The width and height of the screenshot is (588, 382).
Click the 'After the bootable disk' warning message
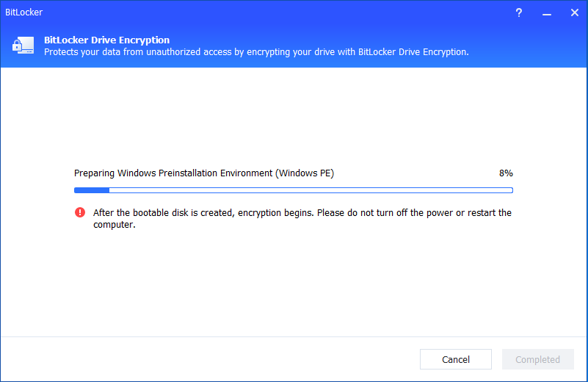coord(302,213)
